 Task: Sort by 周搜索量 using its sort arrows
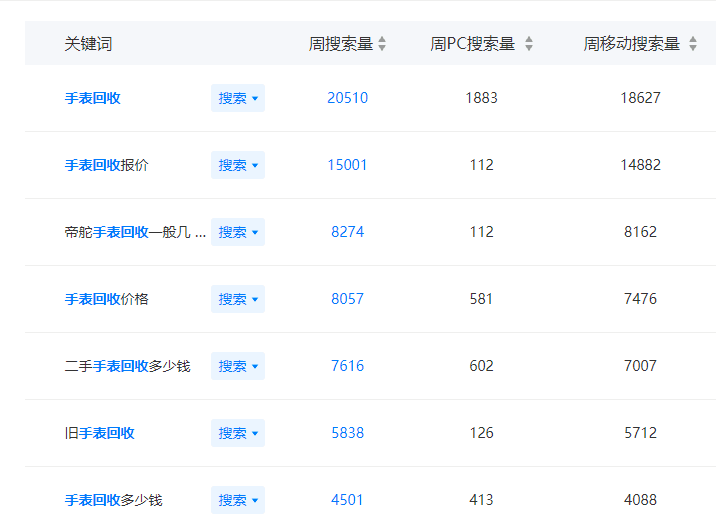click(x=382, y=44)
